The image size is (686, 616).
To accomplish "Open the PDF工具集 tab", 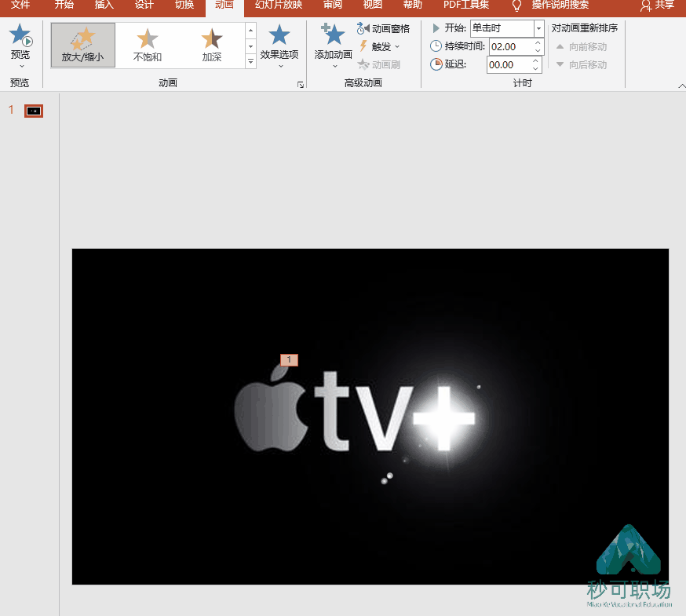I will click(x=466, y=5).
